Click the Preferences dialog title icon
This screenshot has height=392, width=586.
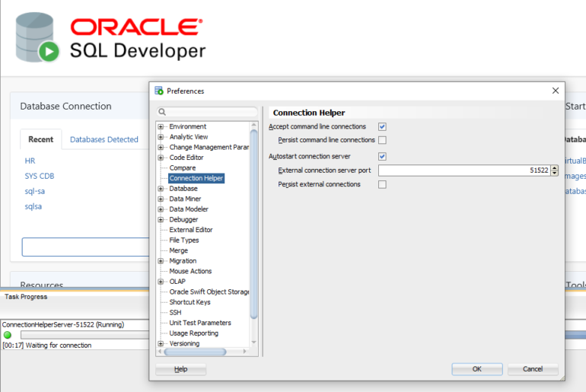tap(159, 91)
